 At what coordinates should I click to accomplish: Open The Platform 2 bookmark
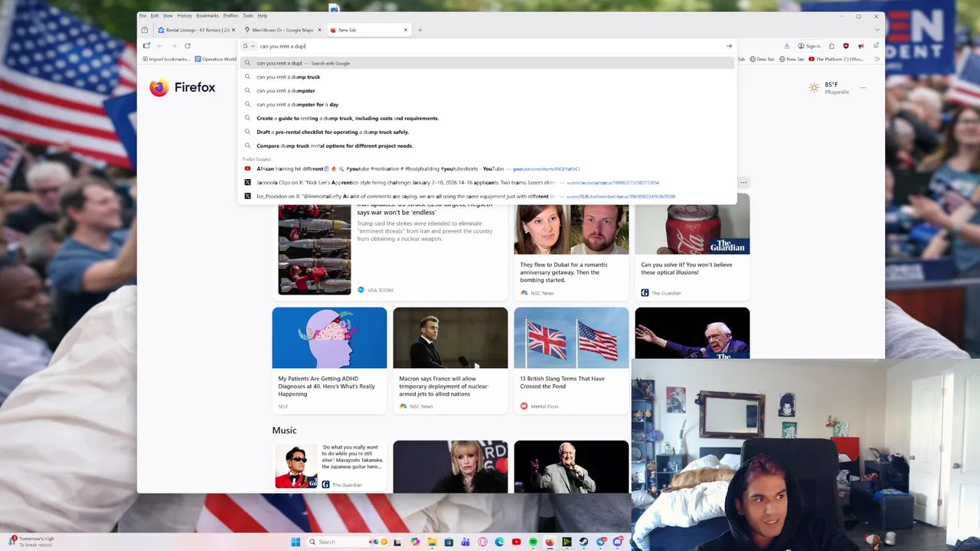tap(836, 59)
